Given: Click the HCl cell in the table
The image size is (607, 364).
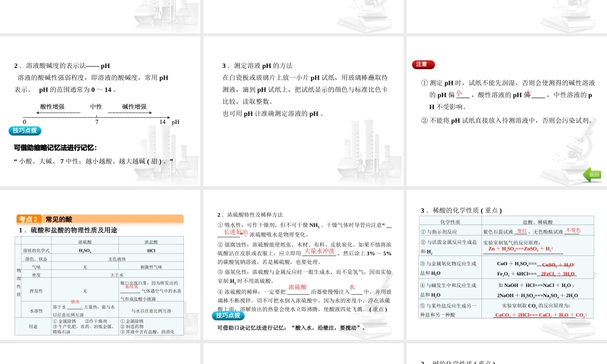Looking at the screenshot, I should pyautogui.click(x=151, y=251).
